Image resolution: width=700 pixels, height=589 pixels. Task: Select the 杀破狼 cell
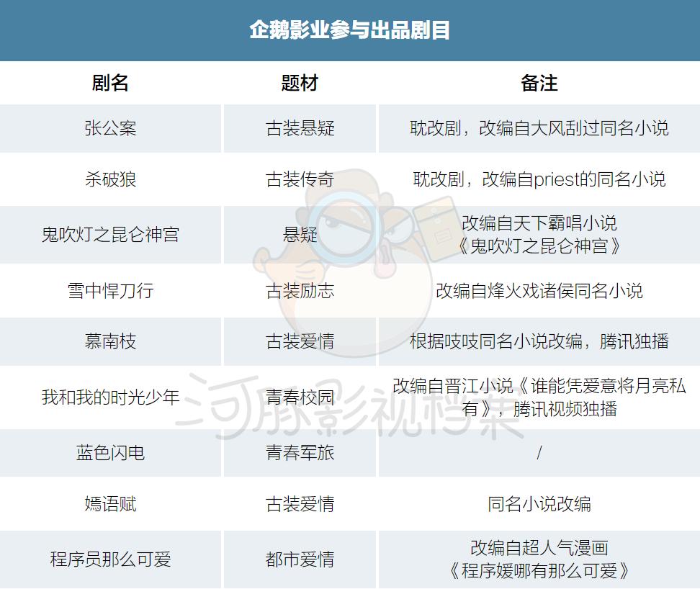point(110,179)
